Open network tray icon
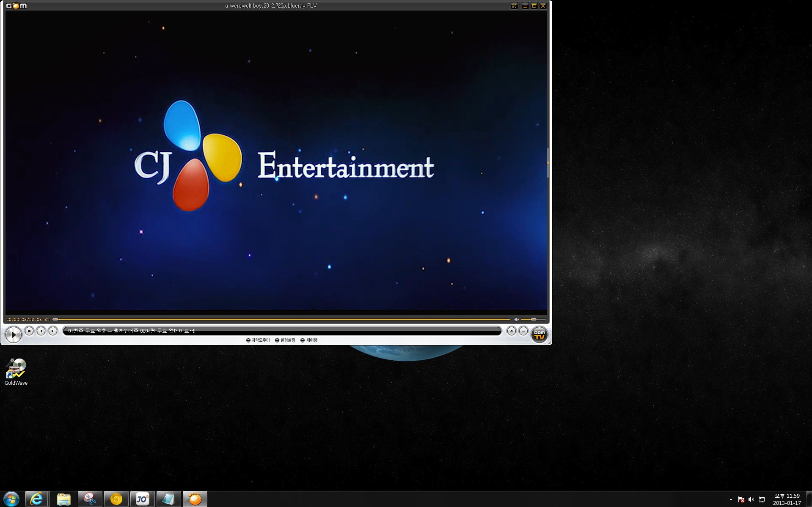 [762, 499]
